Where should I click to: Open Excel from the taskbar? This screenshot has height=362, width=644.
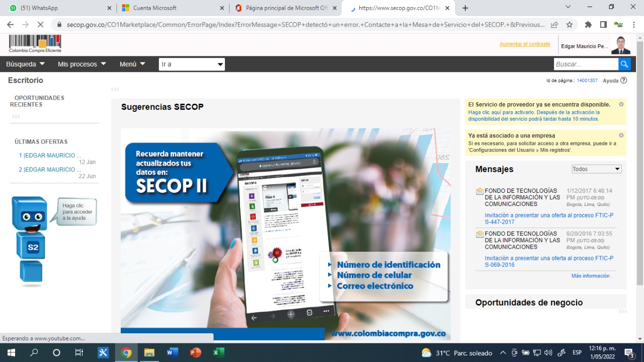pyautogui.click(x=218, y=352)
